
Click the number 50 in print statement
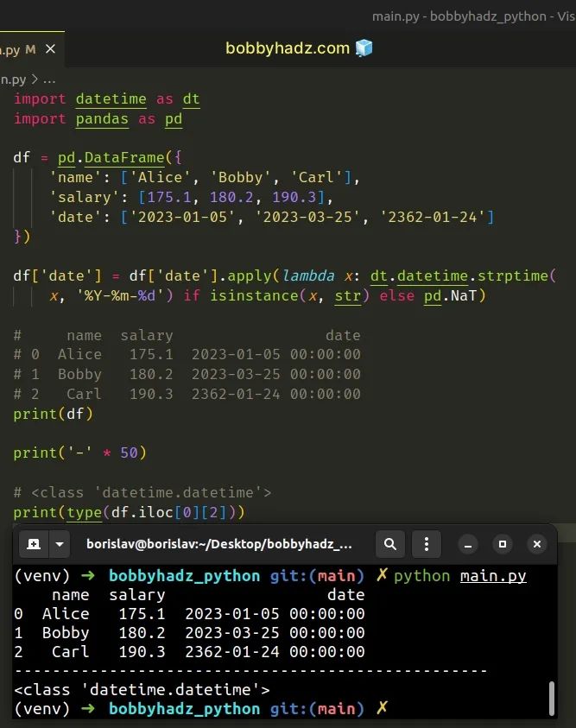click(129, 453)
